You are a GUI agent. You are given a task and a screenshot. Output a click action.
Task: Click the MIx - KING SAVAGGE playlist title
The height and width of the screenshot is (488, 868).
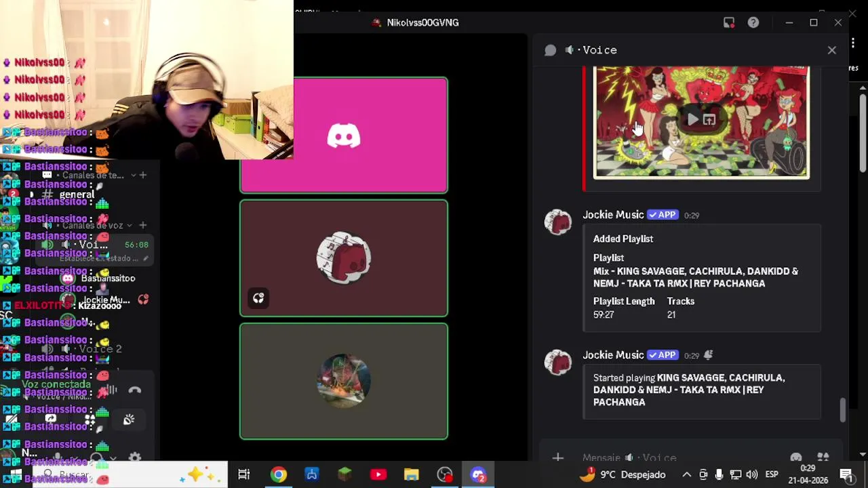pos(696,277)
